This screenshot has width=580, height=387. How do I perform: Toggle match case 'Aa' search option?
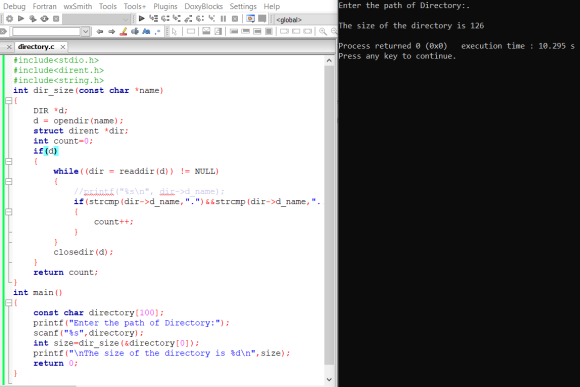pyautogui.click(x=146, y=31)
